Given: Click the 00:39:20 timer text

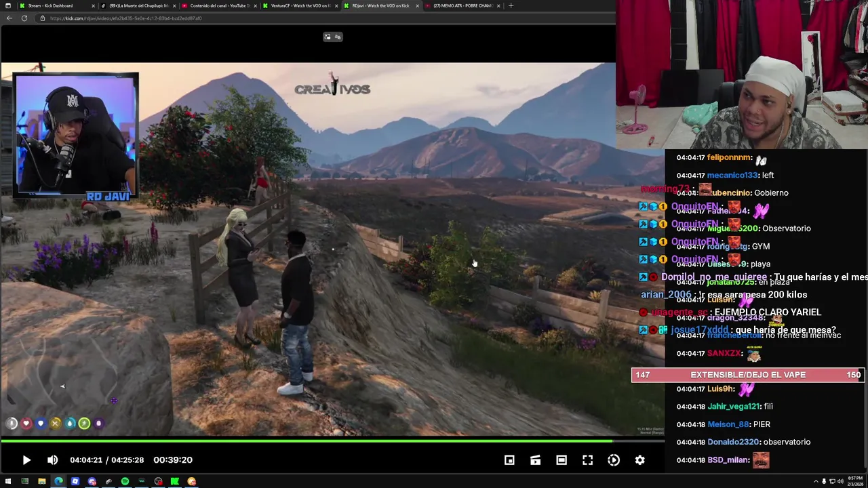Looking at the screenshot, I should 173,460.
